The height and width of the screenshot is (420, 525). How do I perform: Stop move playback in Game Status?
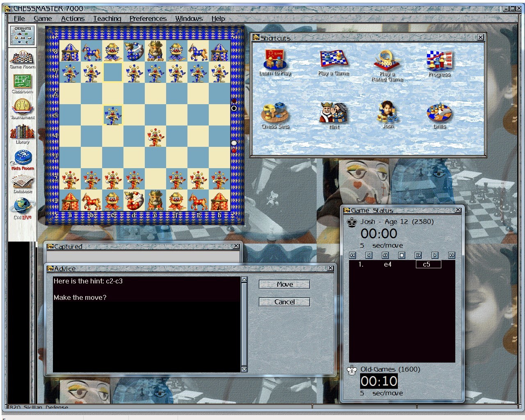402,255
